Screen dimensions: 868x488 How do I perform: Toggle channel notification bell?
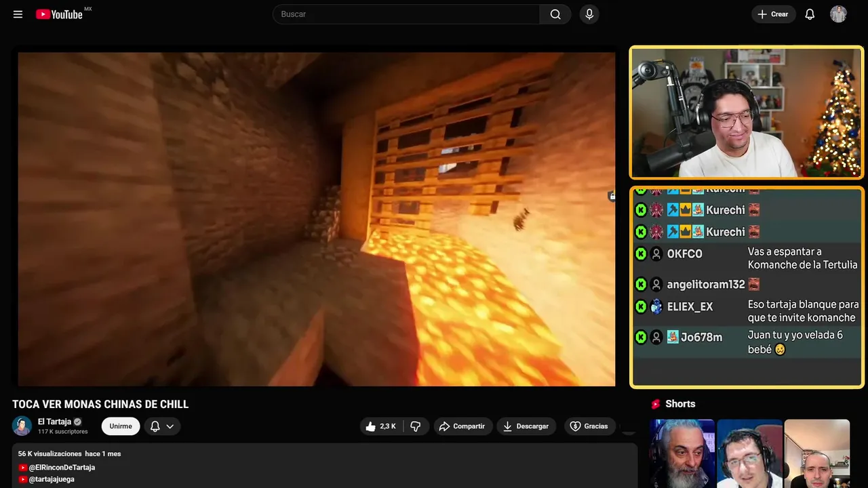tap(155, 426)
